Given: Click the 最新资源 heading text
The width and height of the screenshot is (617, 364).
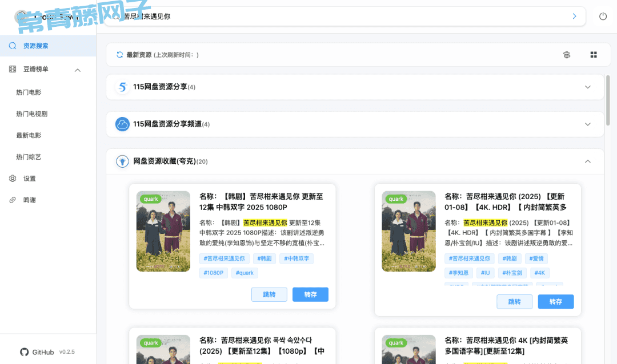Looking at the screenshot, I should pyautogui.click(x=139, y=55).
